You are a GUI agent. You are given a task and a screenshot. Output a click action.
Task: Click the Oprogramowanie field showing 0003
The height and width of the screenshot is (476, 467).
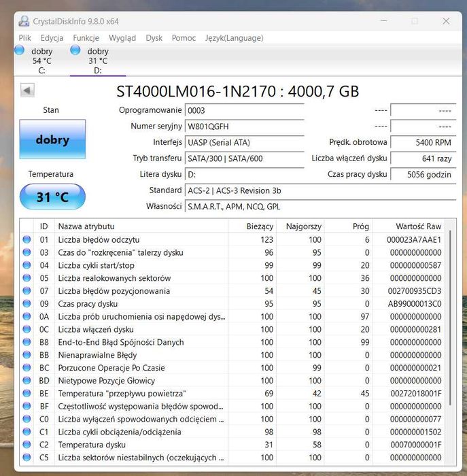tap(245, 110)
